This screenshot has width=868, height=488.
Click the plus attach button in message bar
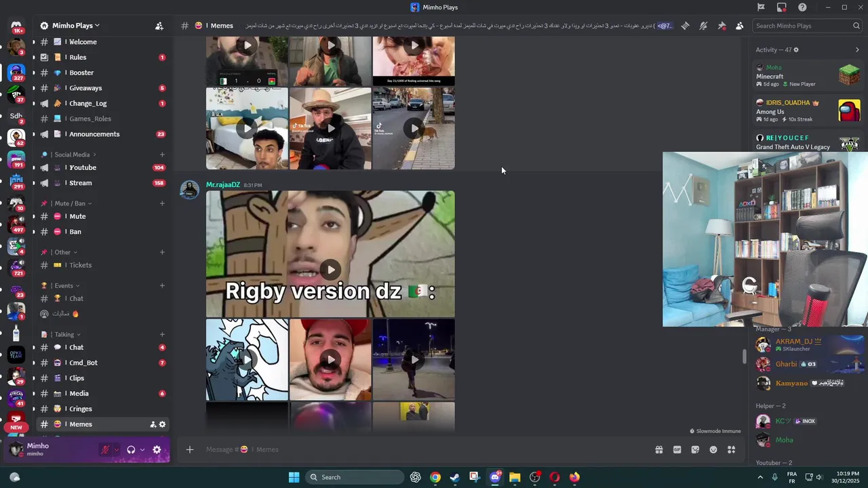click(x=190, y=449)
